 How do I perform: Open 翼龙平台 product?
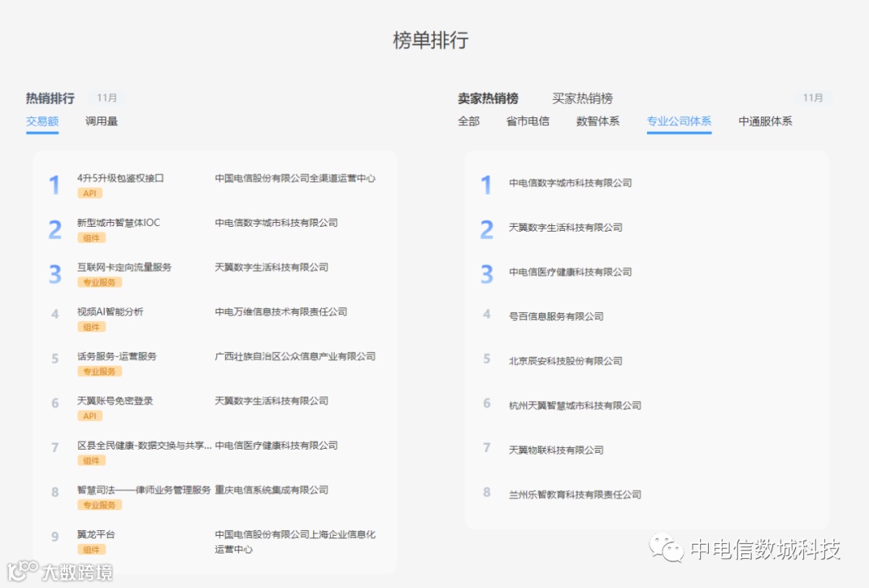click(x=96, y=534)
